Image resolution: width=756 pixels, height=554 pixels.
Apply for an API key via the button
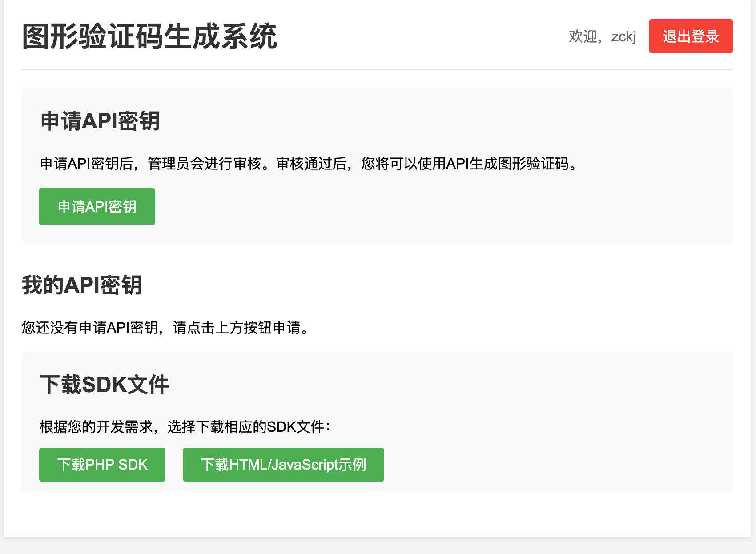[x=97, y=206]
